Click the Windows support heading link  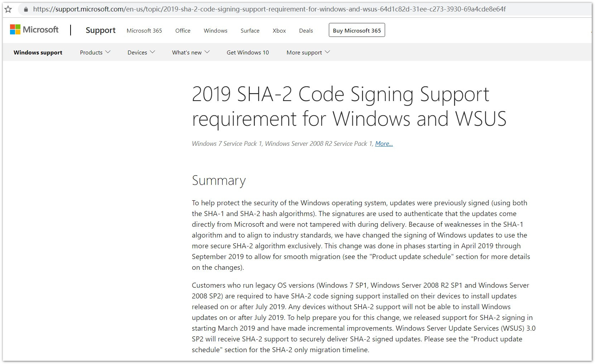[38, 52]
